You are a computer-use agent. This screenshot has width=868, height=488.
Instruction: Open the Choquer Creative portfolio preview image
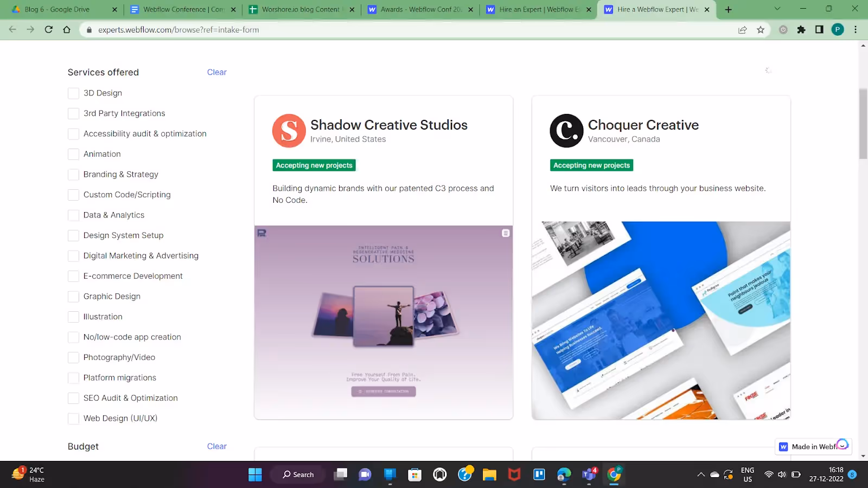coord(661,320)
